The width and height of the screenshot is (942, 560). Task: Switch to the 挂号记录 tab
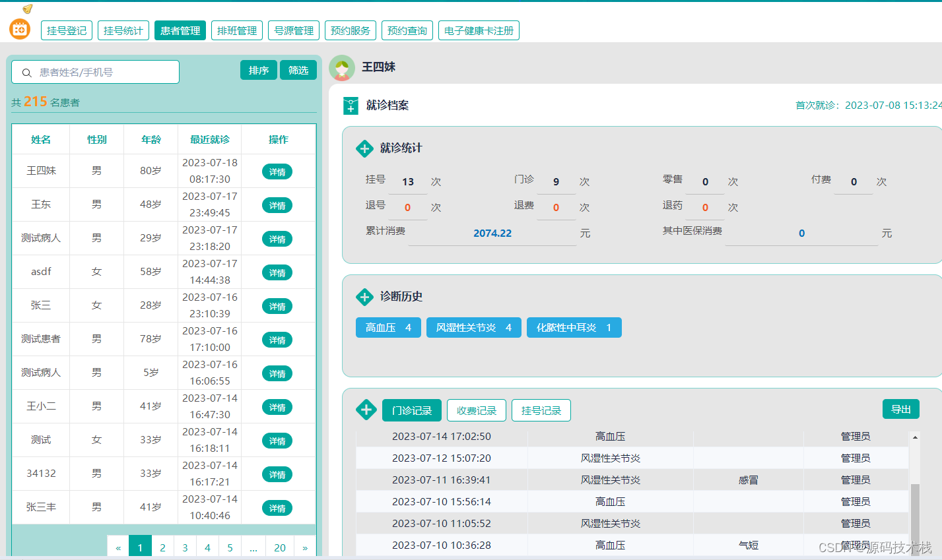point(541,410)
